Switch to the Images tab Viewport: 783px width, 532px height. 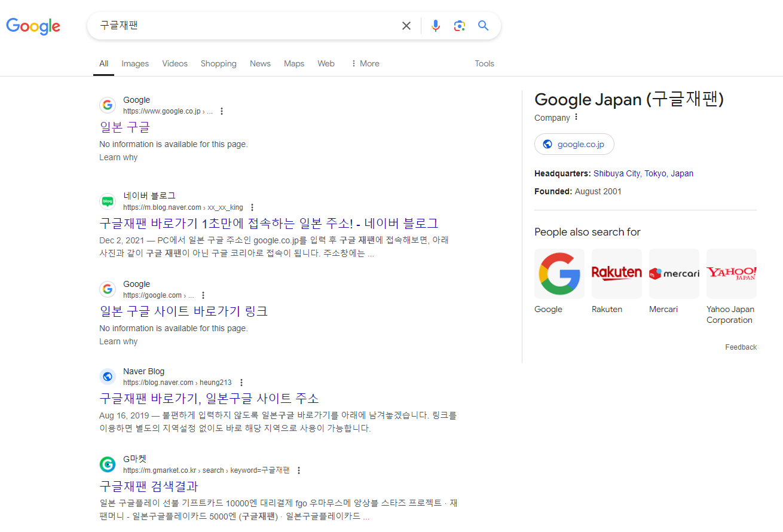point(135,63)
